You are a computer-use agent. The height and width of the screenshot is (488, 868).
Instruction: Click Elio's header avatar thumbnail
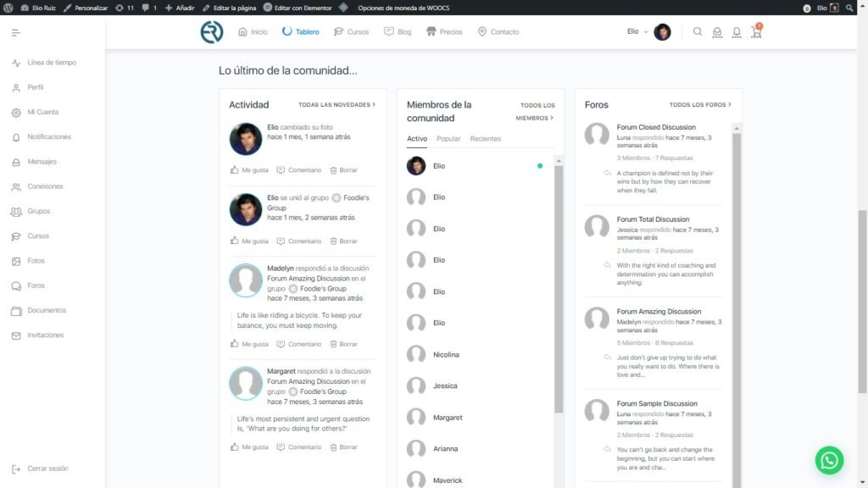click(662, 32)
